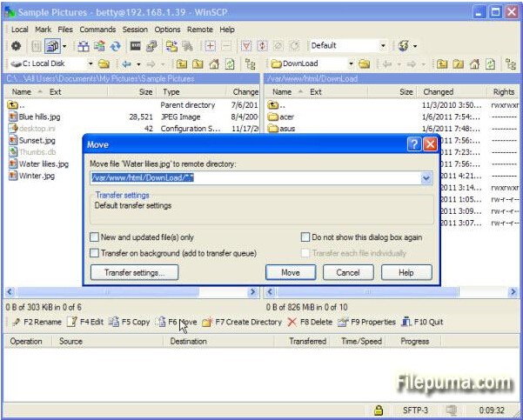The image size is (523, 420).
Task: Enable 'New and updated file(s) only' checkbox
Action: point(95,237)
